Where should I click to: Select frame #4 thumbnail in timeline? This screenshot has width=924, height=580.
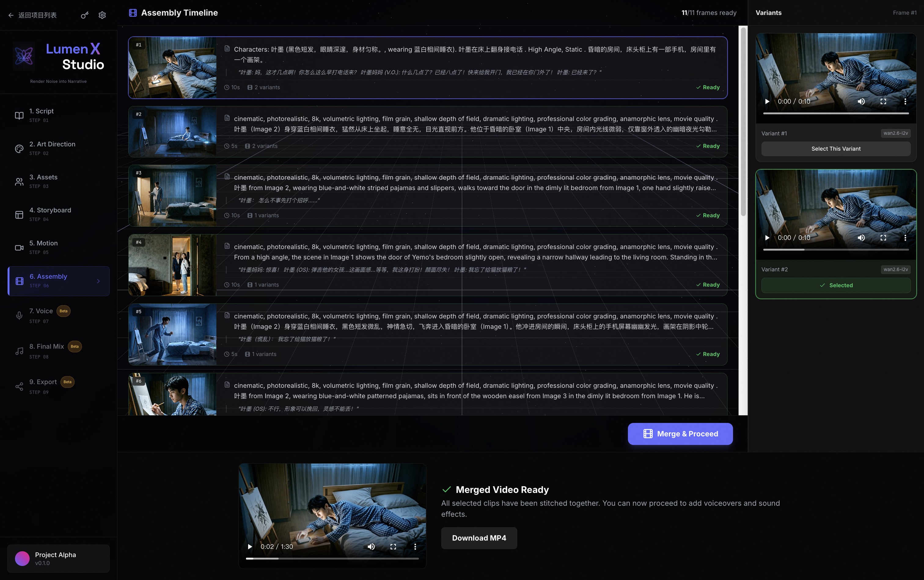point(173,265)
